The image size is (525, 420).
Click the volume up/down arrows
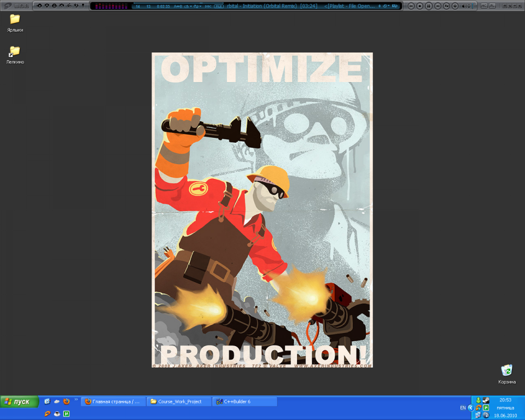point(469,6)
